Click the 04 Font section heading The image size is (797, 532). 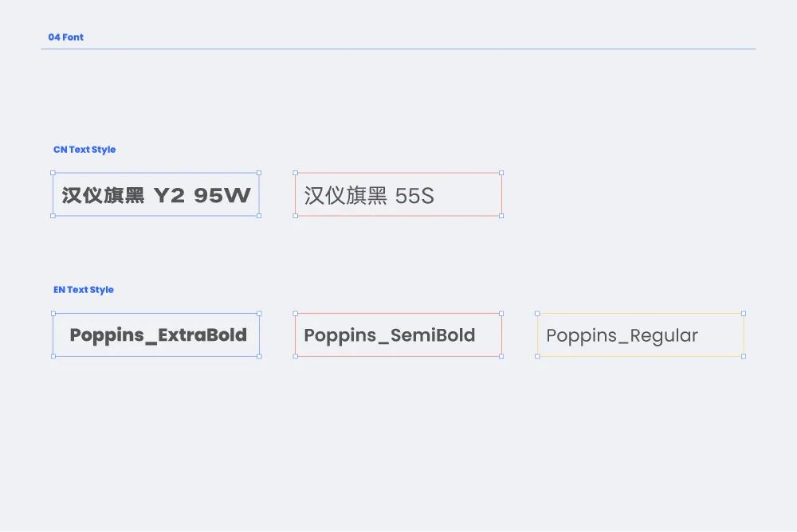coord(65,37)
